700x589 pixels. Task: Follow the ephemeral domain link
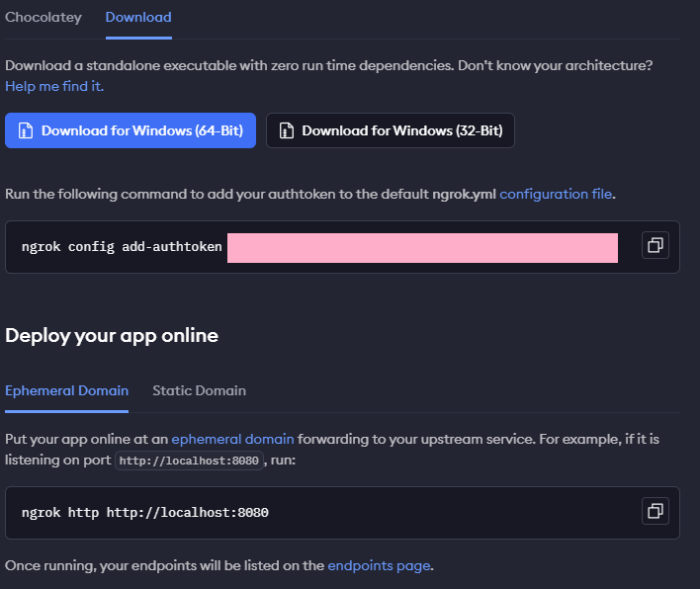point(232,440)
